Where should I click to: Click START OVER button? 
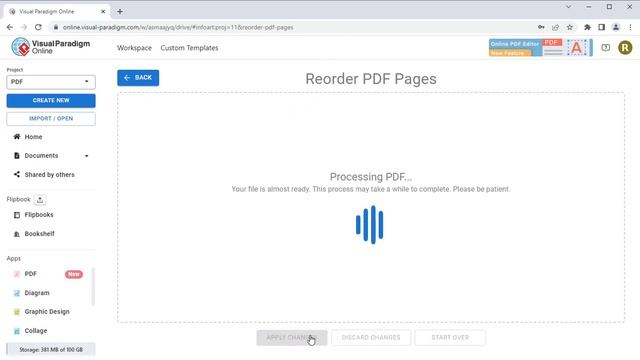[x=450, y=338]
